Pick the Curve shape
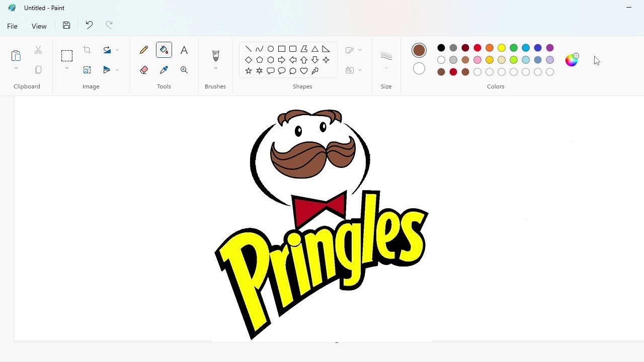 [x=260, y=49]
